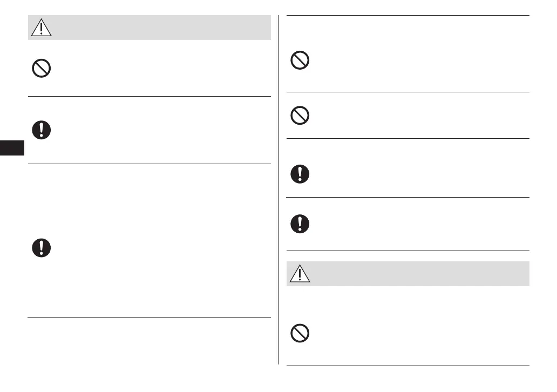Select the lower exclamation icon in the right column

coord(300,224)
